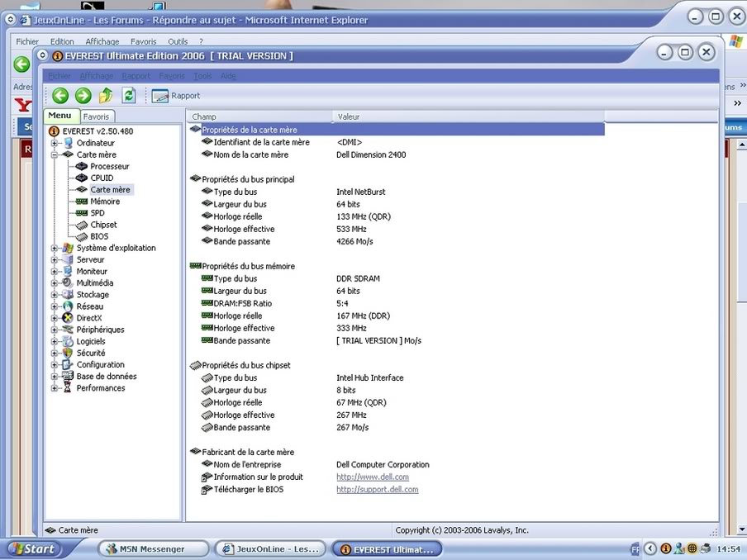Switch to MSN Messenger on taskbar
Screen dimensions: 747x560
[152, 549]
